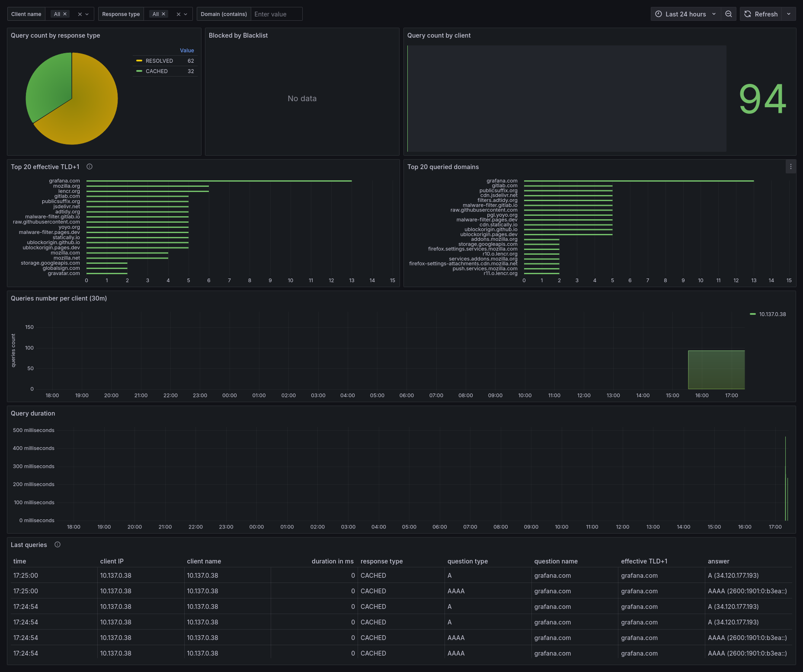Open the refresh interval dropdown
This screenshot has width=803, height=672.
789,14
